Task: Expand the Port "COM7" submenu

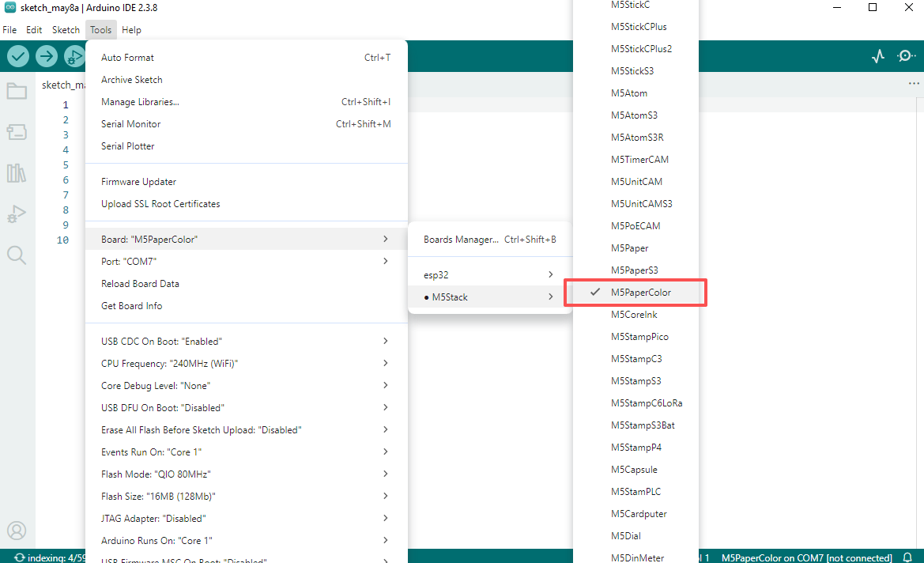Action: 247,261
